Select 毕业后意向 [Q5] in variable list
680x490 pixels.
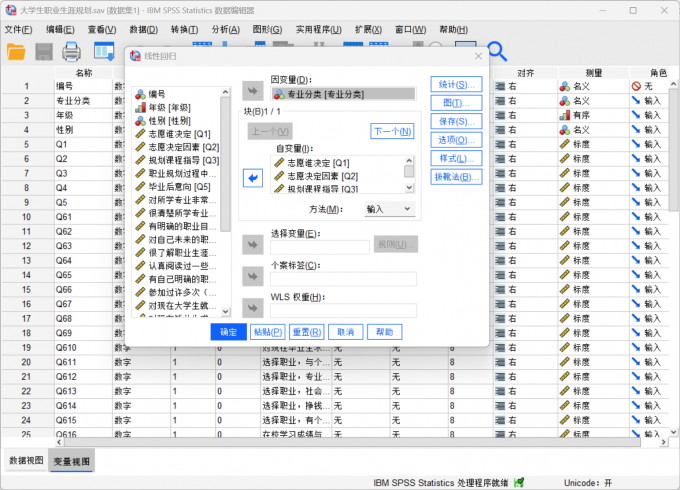pos(179,186)
